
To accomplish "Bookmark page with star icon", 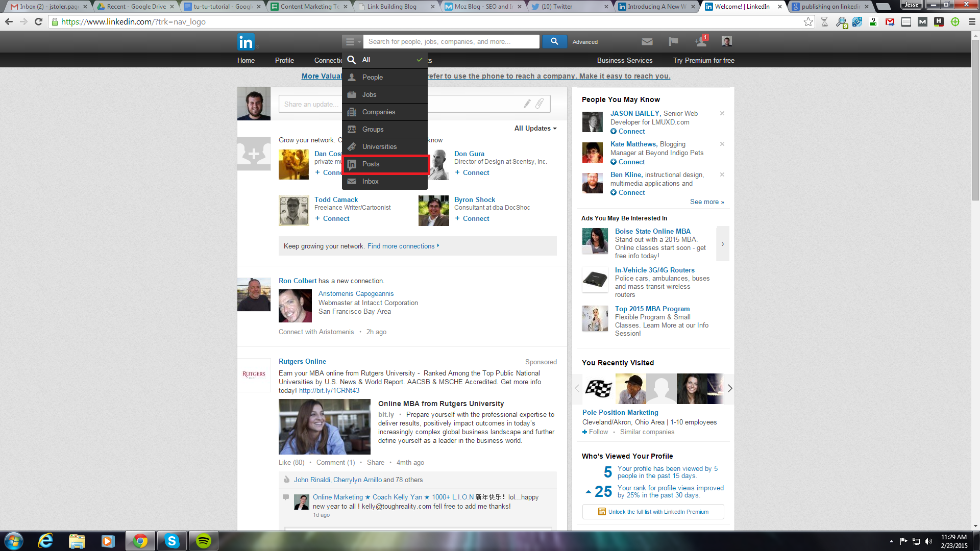I will (x=808, y=22).
